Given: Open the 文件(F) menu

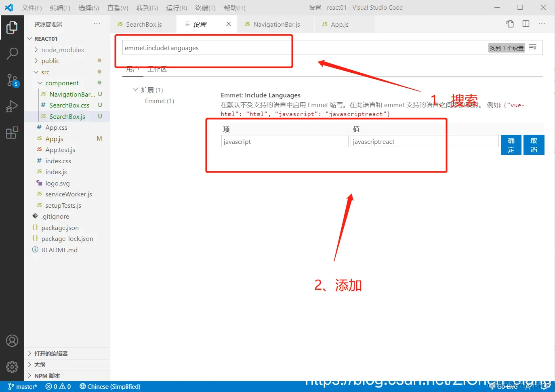Looking at the screenshot, I should pyautogui.click(x=32, y=8).
